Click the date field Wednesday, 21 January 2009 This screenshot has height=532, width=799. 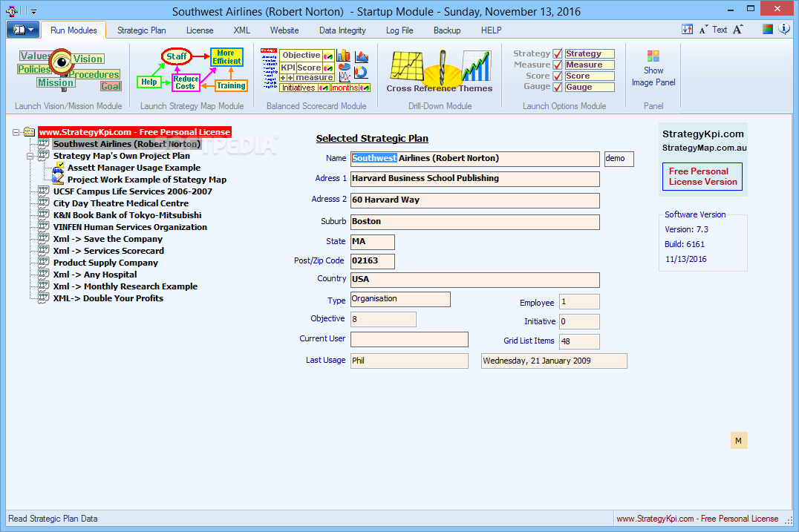[554, 361]
